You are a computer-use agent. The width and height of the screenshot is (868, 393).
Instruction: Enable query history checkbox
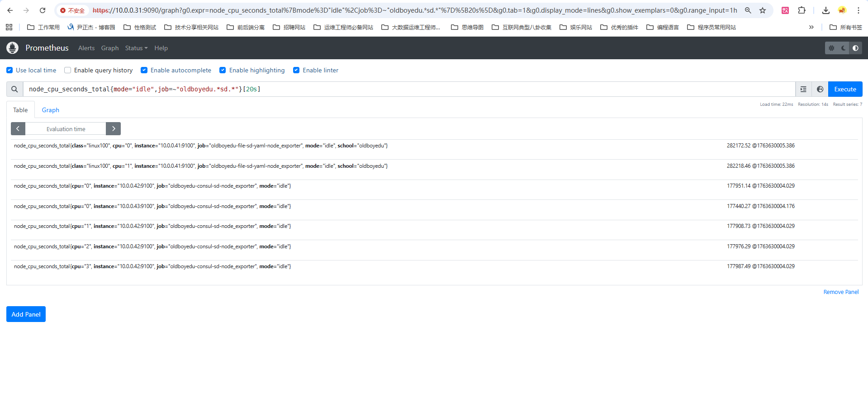coord(68,70)
